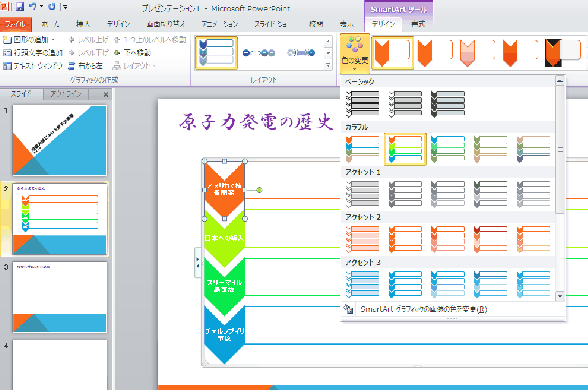This screenshot has height=390, width=588.
Task: Switch to the スライド ショー ribbon tab
Action: point(270,24)
